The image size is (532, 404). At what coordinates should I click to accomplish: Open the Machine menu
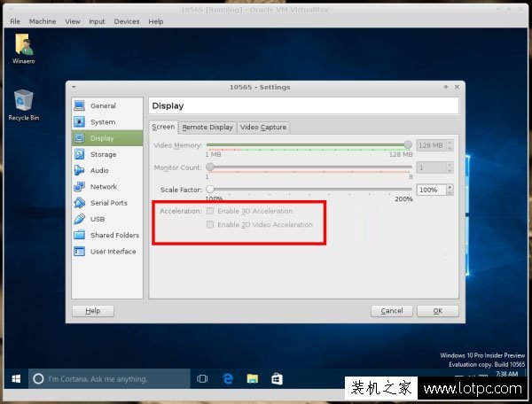pyautogui.click(x=43, y=21)
